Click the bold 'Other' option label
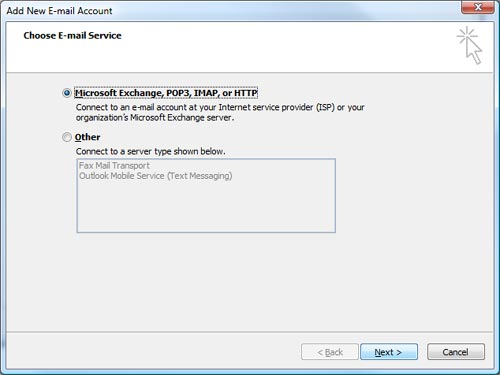Screen dimensions: 500x375 point(87,137)
